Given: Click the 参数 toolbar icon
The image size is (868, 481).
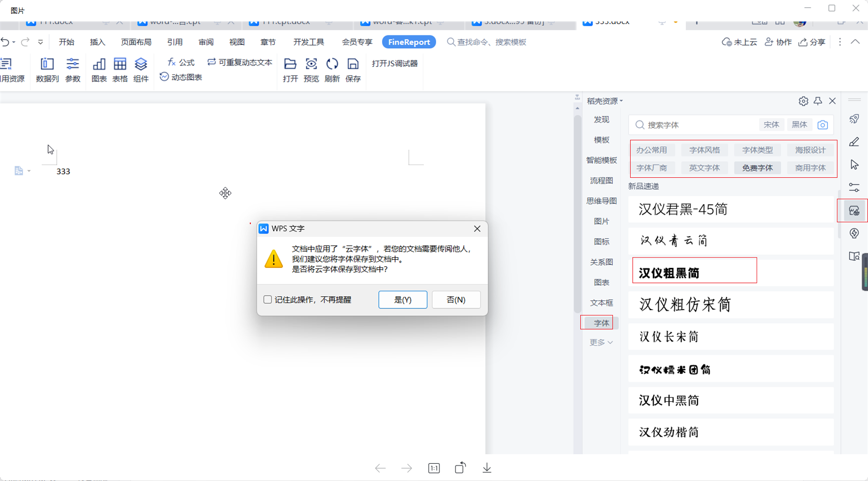Looking at the screenshot, I should pyautogui.click(x=73, y=70).
